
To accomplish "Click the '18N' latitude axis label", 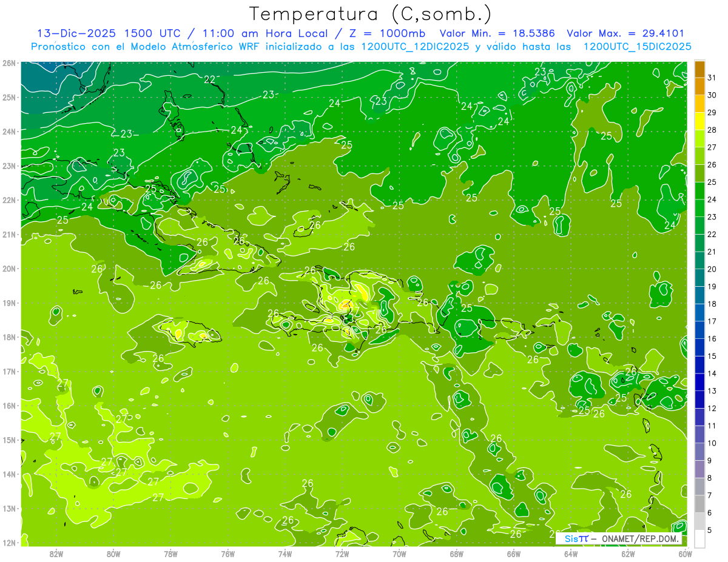I will tap(8, 336).
